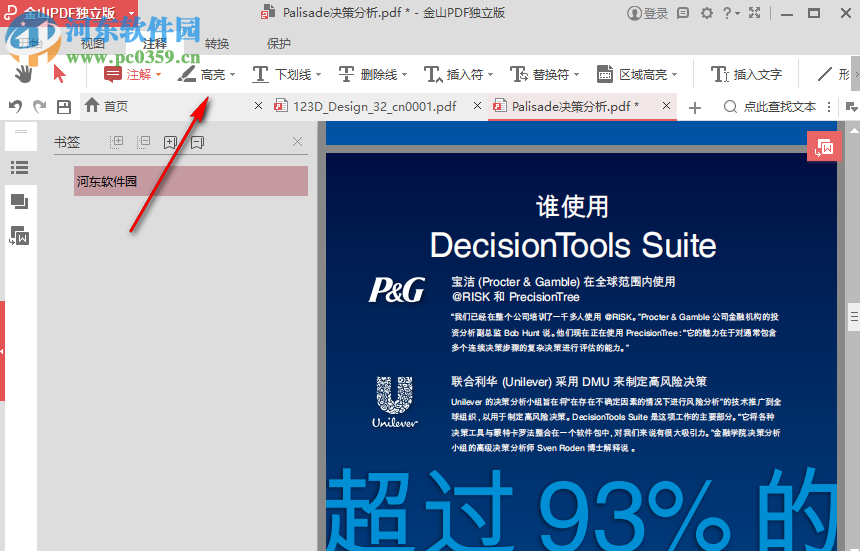Viewport: 860px width, 551px height.
Task: Click the 注解 annotation comment icon
Action: pos(113,74)
